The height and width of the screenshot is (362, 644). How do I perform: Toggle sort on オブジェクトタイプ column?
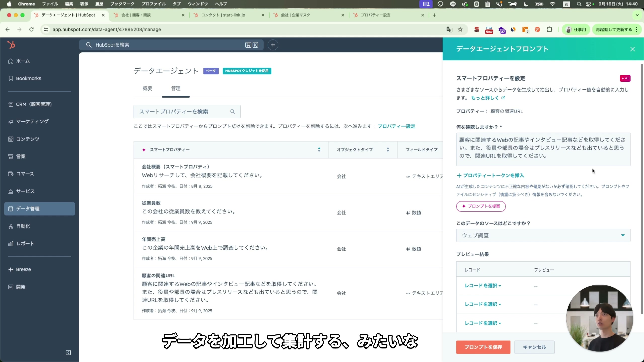point(388,150)
